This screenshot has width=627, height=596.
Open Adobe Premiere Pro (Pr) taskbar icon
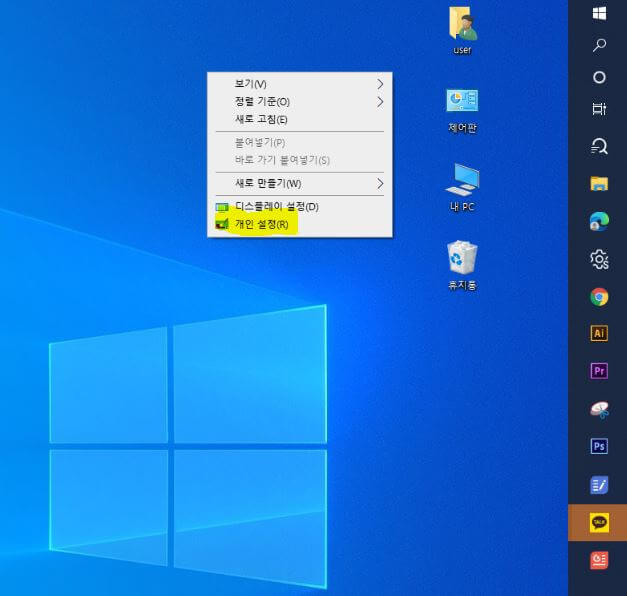click(x=599, y=371)
